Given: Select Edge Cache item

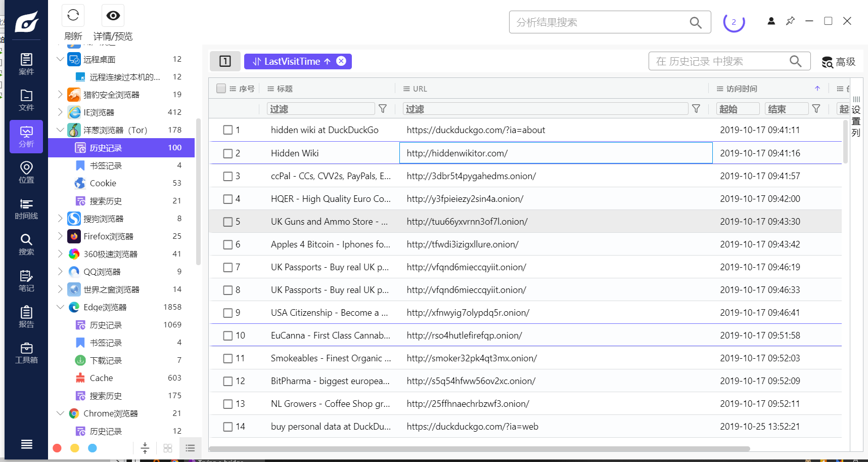Looking at the screenshot, I should tap(121, 378).
